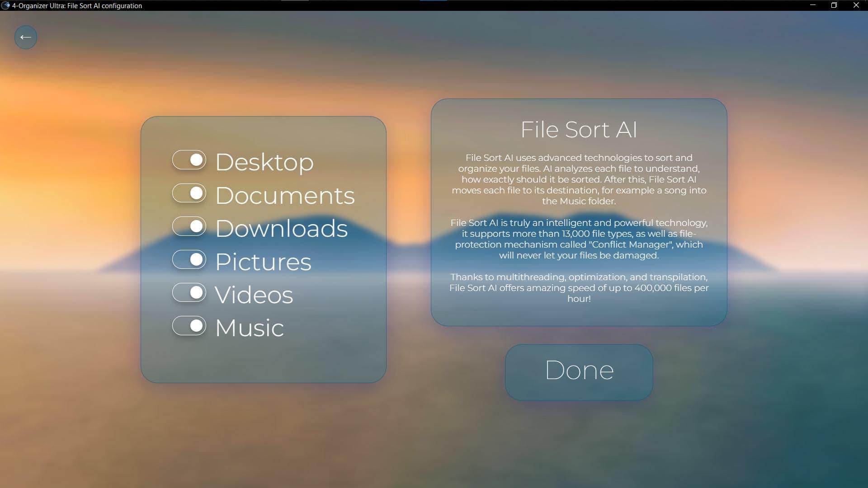The image size is (868, 488).
Task: Close the File Sort AI configuration window
Action: pyautogui.click(x=856, y=5)
